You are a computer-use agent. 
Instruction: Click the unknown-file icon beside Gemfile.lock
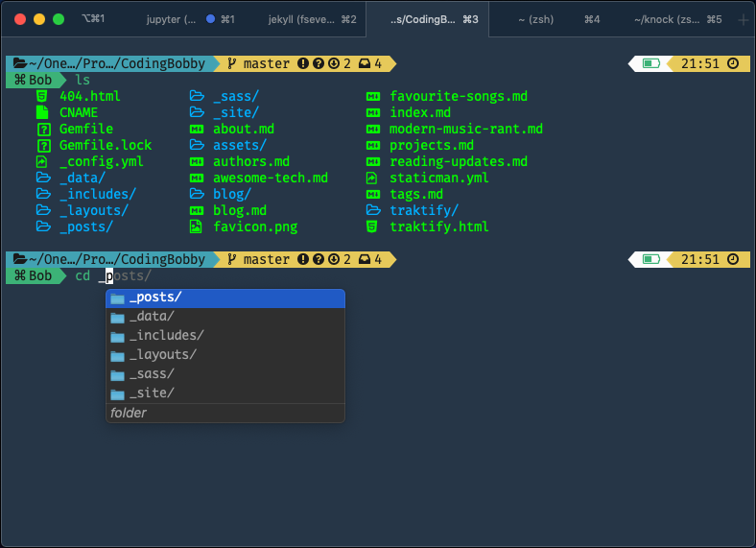[43, 145]
